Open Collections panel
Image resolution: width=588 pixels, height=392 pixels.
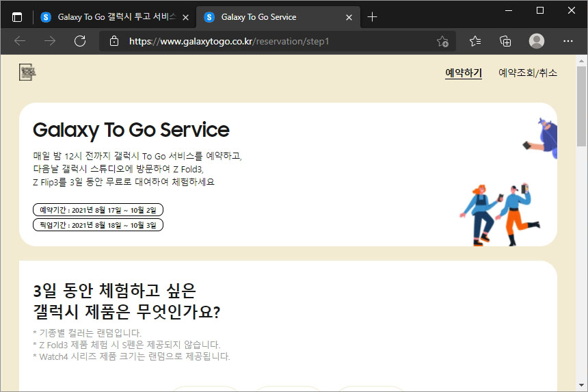click(505, 41)
